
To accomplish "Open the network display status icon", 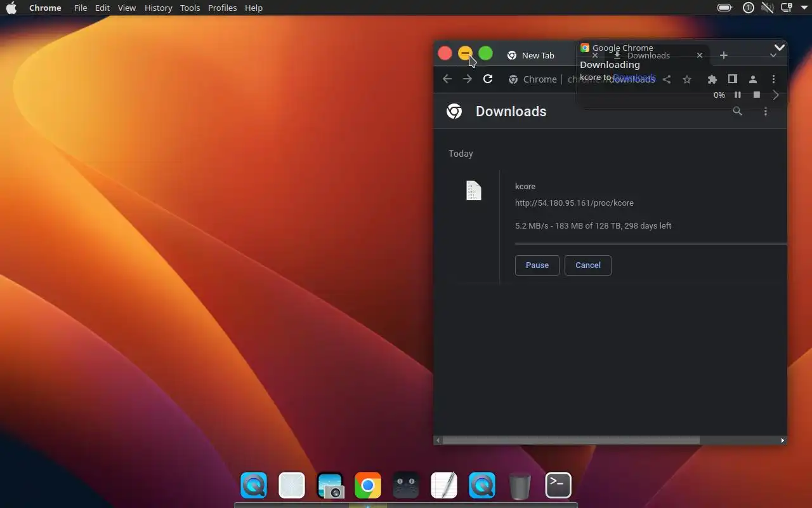I will (787, 8).
